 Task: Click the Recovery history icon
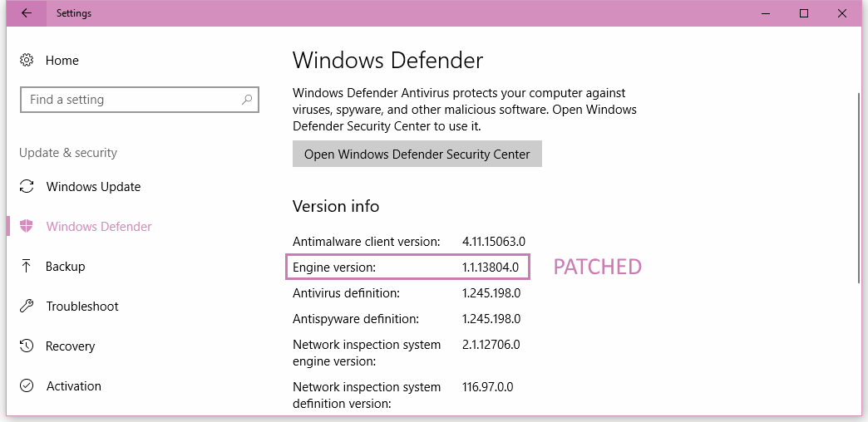coord(27,346)
